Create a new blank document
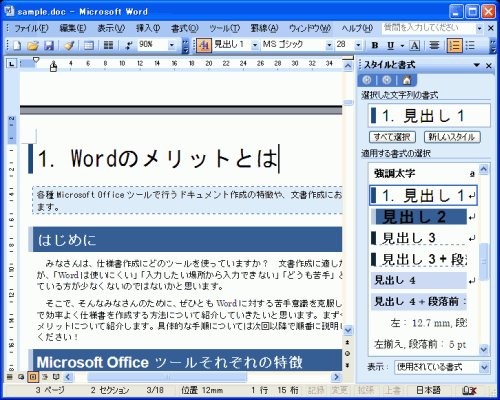Screen dimensions: 500x400 point(17,45)
